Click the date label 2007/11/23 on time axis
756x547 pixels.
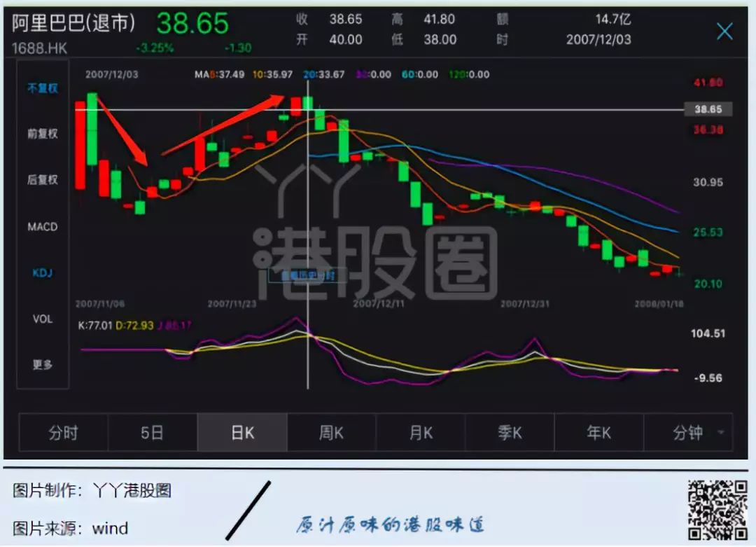[232, 304]
